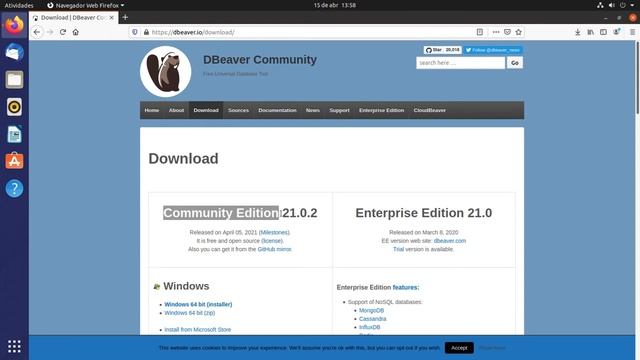The height and width of the screenshot is (360, 640).
Task: Bookmark this page with star icon
Action: [x=518, y=32]
